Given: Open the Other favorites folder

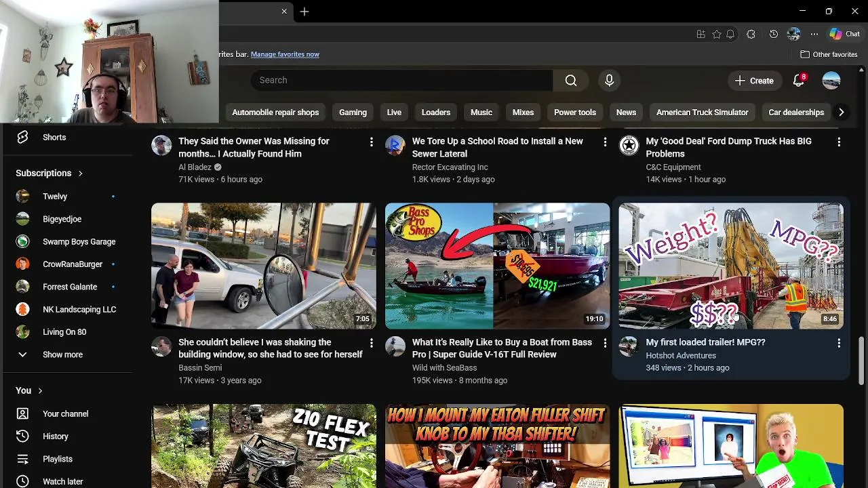Looking at the screenshot, I should coord(829,54).
